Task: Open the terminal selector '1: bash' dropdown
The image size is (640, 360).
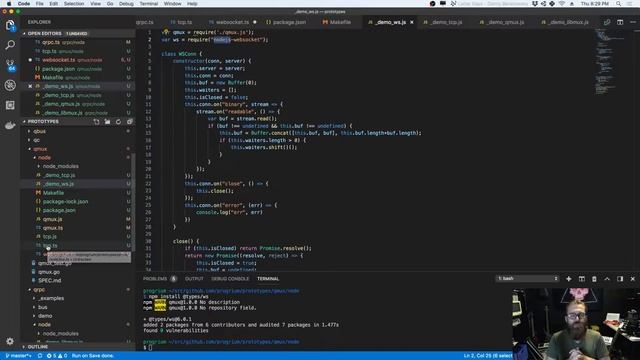Action: coord(527,278)
